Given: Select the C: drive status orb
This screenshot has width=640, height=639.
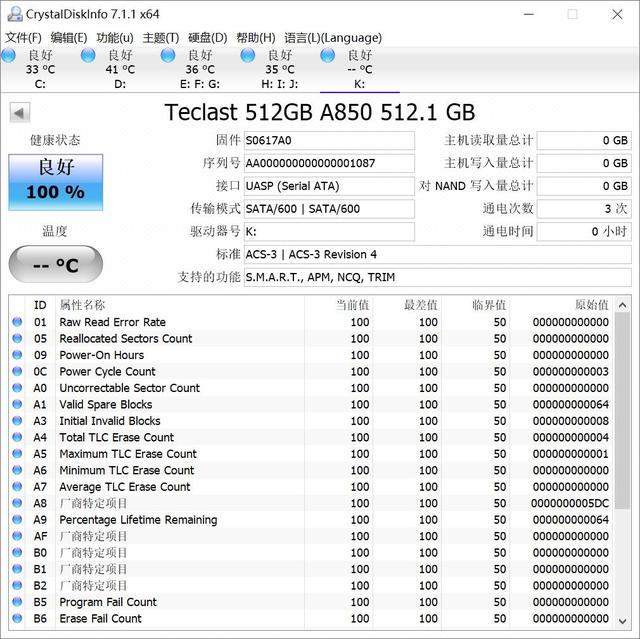Looking at the screenshot, I should pos(9,55).
